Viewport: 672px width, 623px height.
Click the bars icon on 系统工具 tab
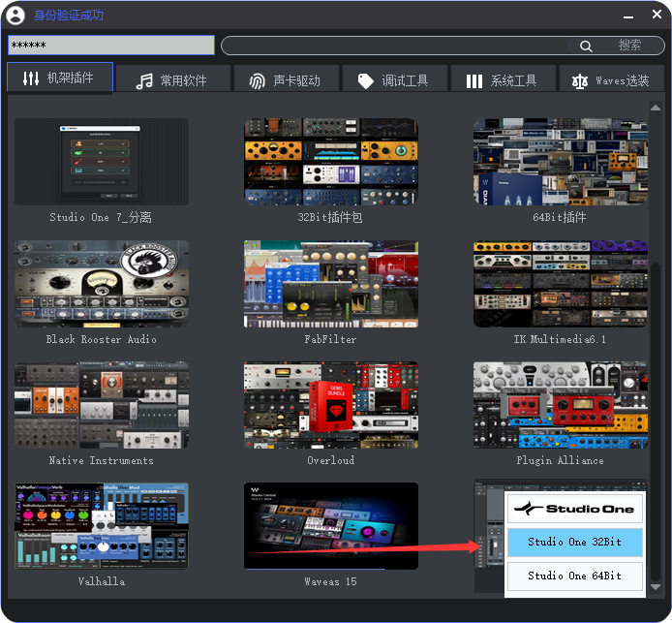pyautogui.click(x=474, y=81)
